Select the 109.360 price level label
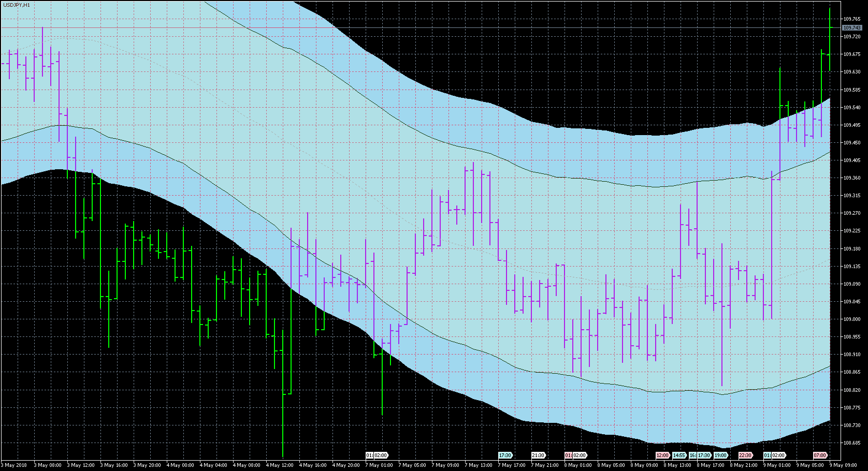Image resolution: width=868 pixels, height=471 pixels. coord(852,178)
